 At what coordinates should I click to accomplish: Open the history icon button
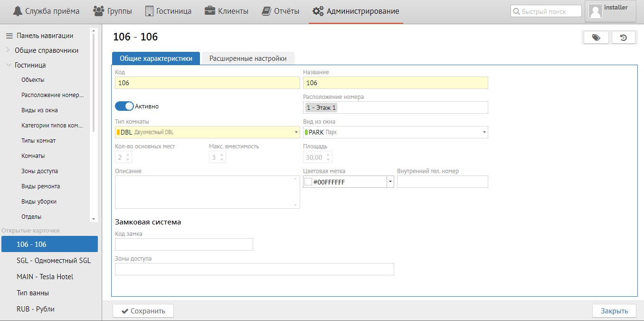[x=623, y=38]
